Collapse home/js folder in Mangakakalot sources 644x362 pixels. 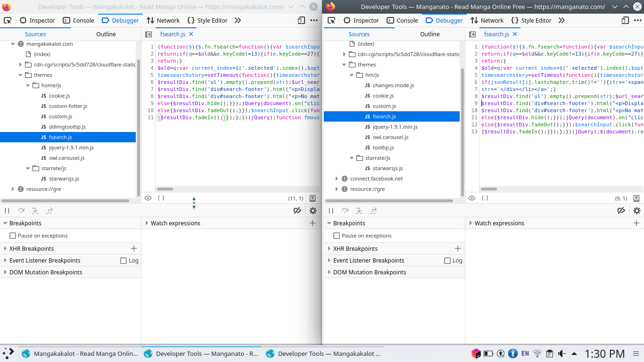[28, 85]
